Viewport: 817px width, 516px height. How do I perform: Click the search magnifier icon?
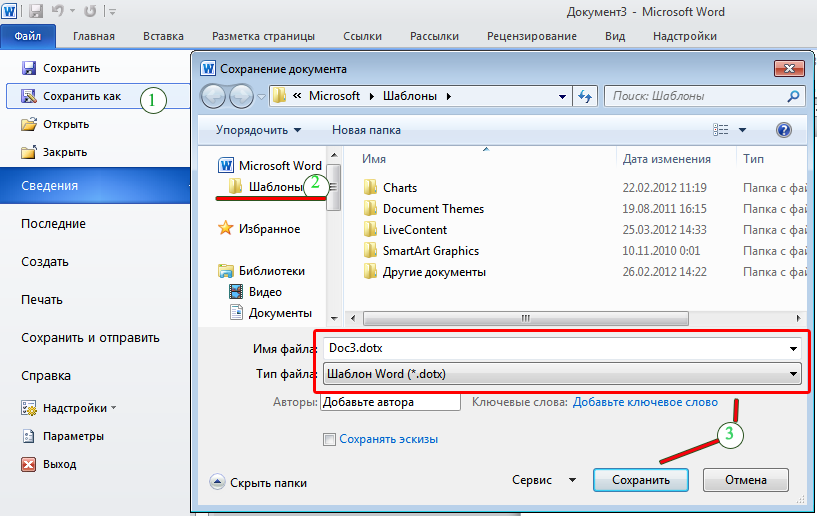(x=793, y=96)
